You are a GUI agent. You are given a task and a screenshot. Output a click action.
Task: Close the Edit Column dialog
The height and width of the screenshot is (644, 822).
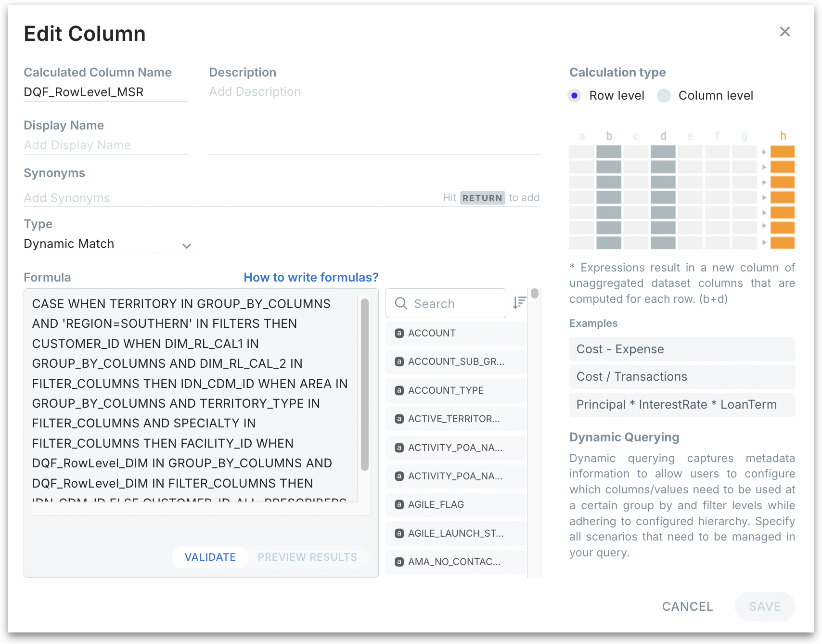pos(784,32)
